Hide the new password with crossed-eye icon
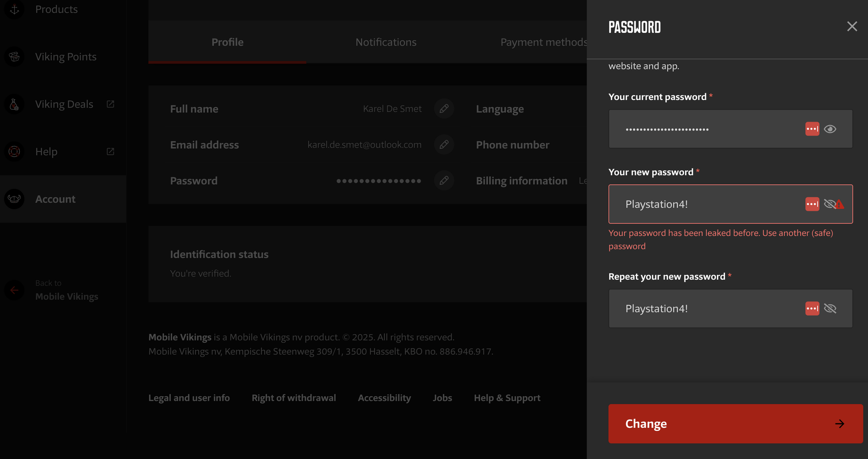The width and height of the screenshot is (868, 459). pos(829,204)
